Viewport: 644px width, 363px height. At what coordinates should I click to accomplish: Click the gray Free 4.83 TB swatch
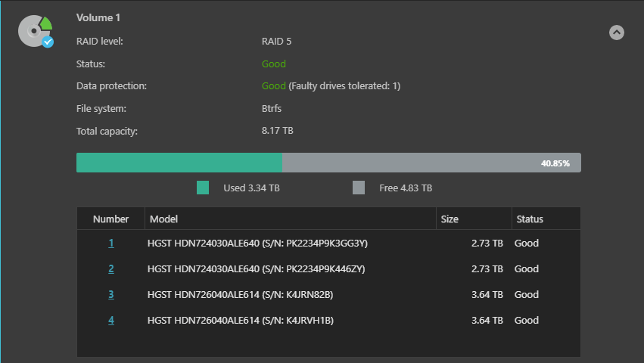(x=359, y=188)
